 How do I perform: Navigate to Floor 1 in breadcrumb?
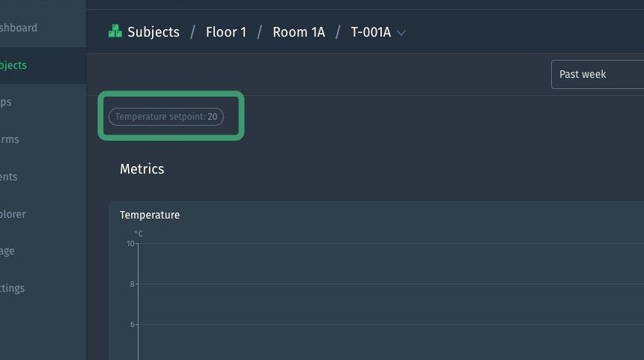pos(225,32)
